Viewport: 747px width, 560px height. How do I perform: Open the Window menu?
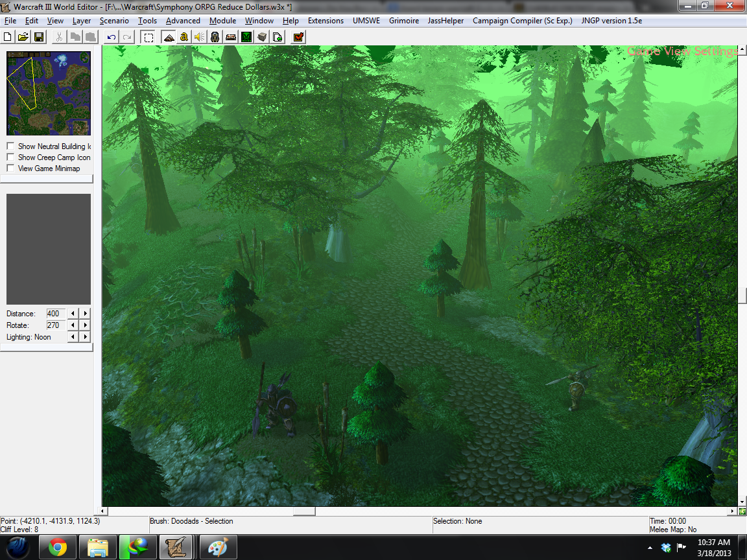pyautogui.click(x=259, y=21)
